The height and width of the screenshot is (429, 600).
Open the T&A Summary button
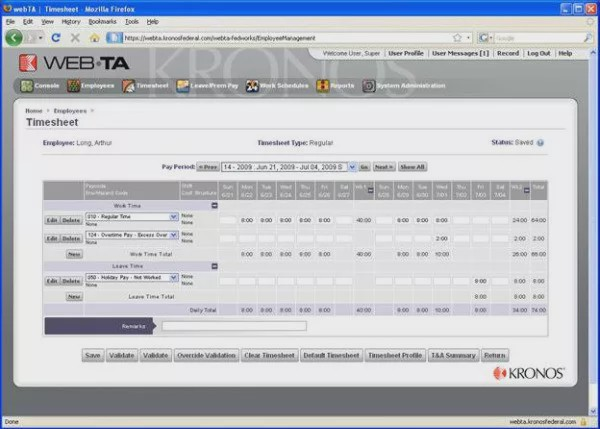tap(453, 356)
